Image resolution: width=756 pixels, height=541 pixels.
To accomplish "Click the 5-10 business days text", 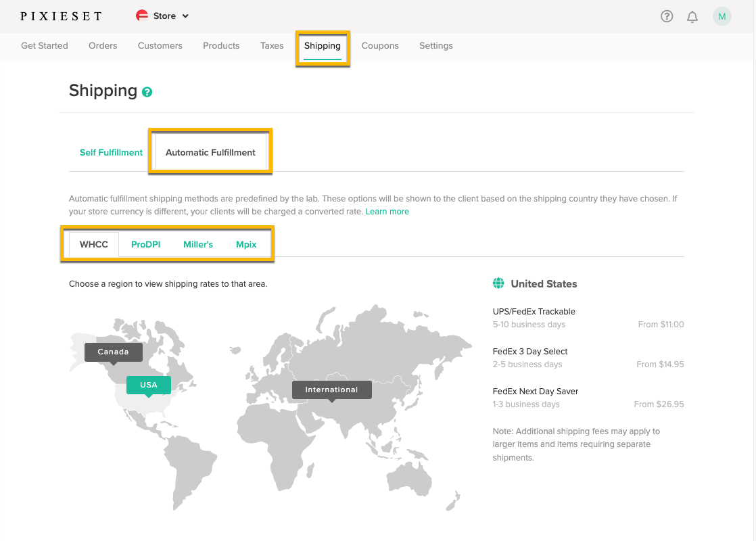I will [529, 325].
